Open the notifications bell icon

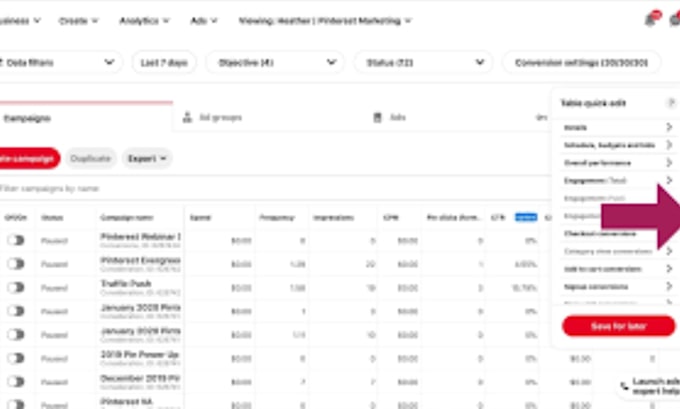click(651, 19)
